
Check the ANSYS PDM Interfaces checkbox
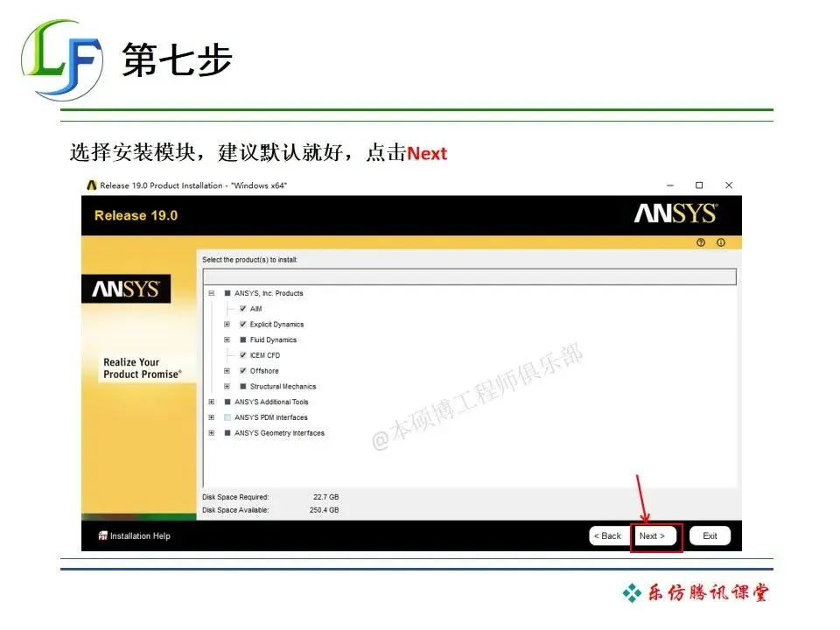click(x=227, y=417)
